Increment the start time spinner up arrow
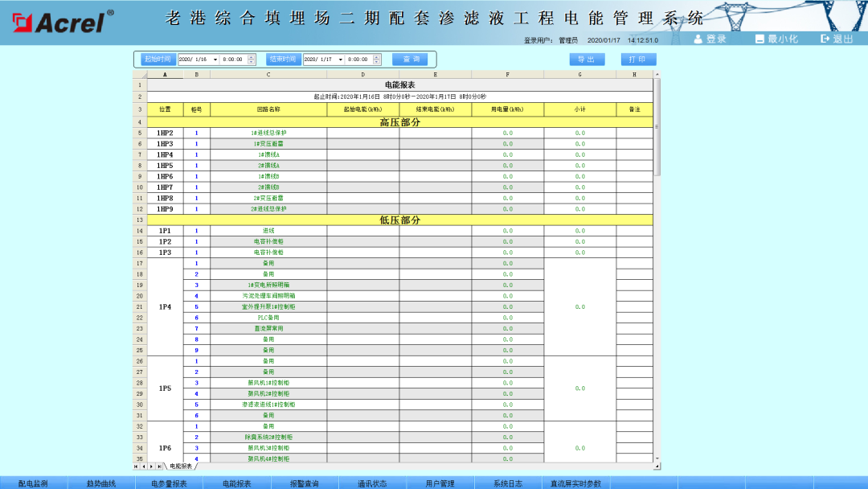The width and height of the screenshot is (868, 489). (x=252, y=55)
